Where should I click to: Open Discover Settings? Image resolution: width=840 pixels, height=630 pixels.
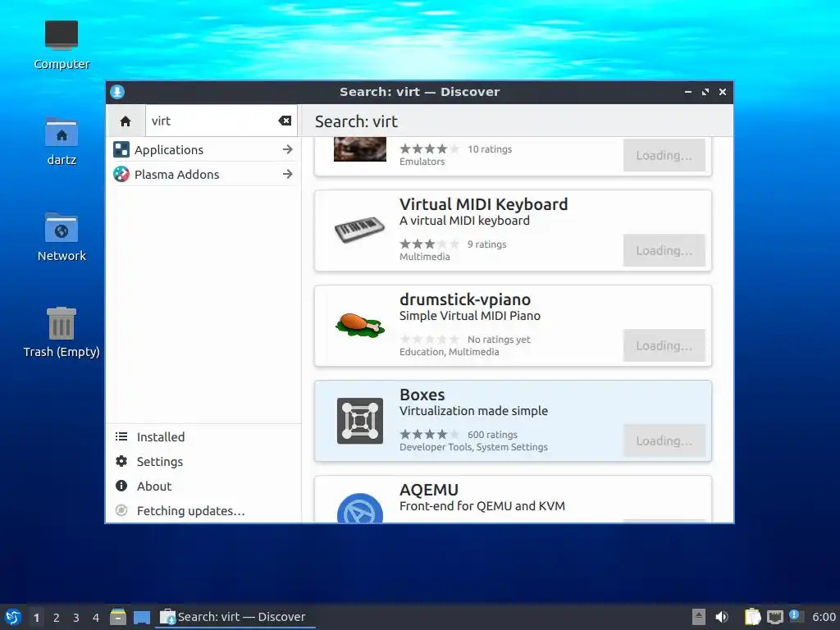pyautogui.click(x=203, y=462)
